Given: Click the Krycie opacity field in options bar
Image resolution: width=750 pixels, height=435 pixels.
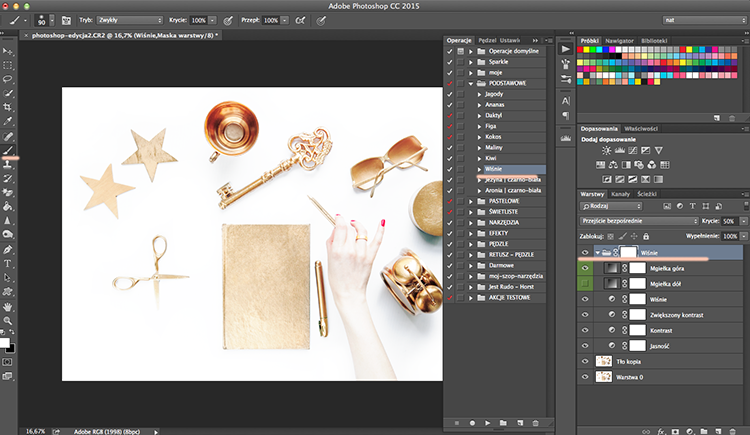Looking at the screenshot, I should 199,20.
